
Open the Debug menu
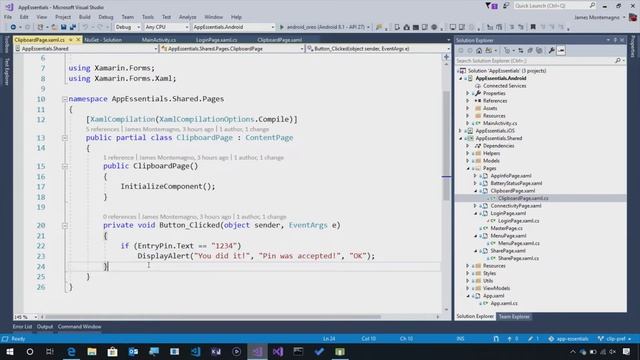point(106,17)
